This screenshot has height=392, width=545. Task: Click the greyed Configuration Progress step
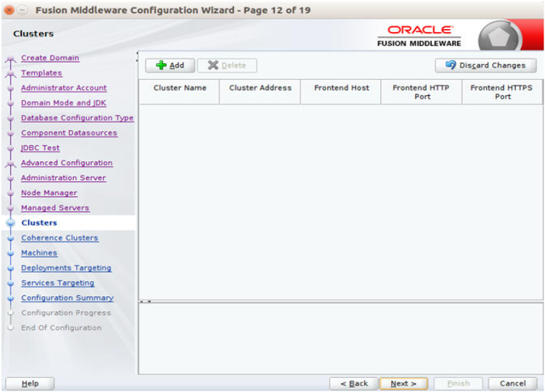tap(66, 312)
